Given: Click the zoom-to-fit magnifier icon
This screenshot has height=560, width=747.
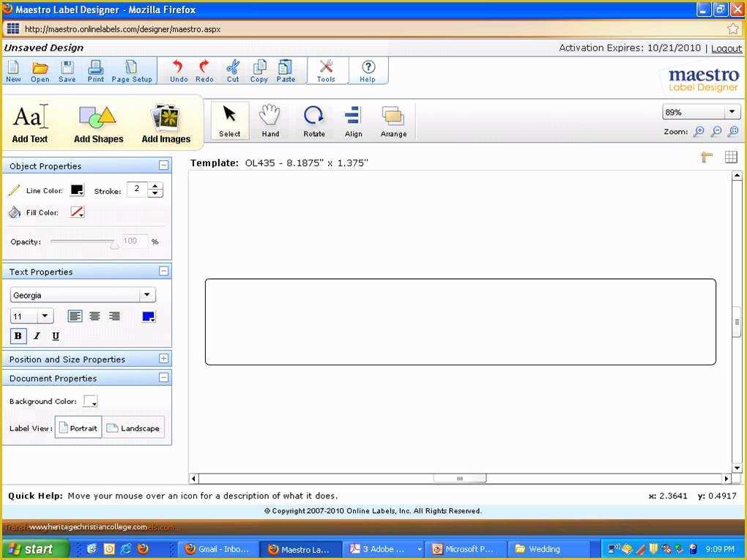Looking at the screenshot, I should 734,132.
